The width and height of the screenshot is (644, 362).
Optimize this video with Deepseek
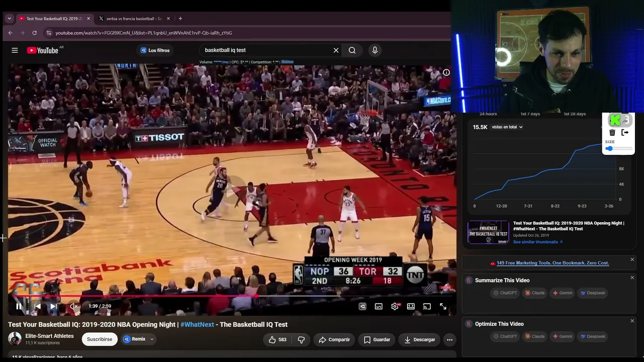tap(593, 336)
